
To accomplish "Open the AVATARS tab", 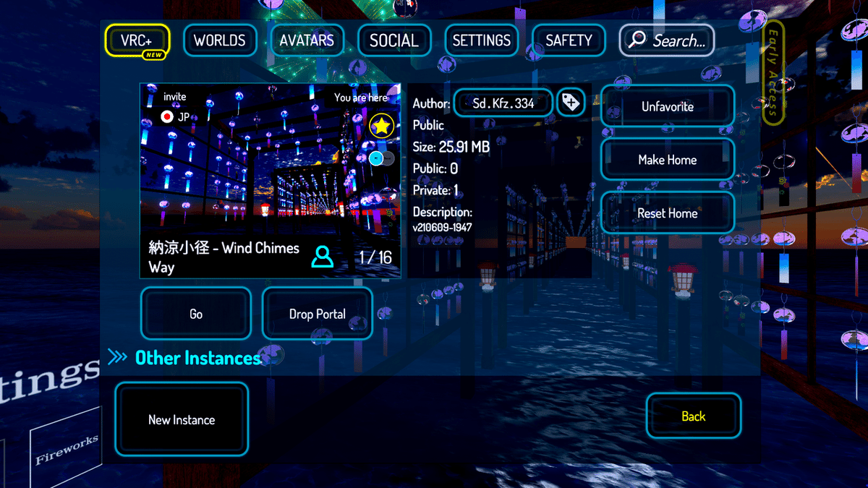I will pos(307,40).
